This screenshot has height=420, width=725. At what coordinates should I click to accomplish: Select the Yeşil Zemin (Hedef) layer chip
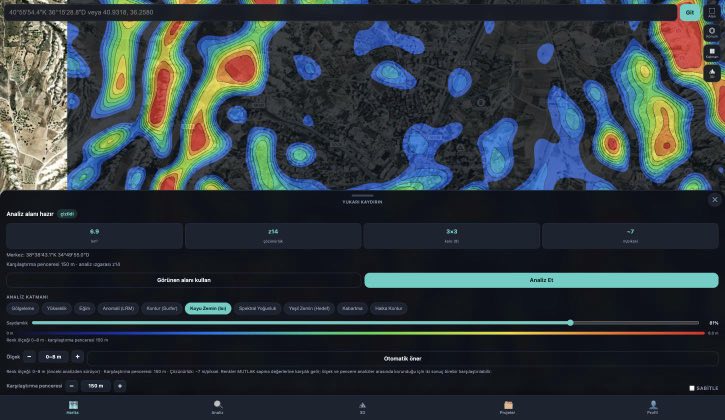(309, 309)
